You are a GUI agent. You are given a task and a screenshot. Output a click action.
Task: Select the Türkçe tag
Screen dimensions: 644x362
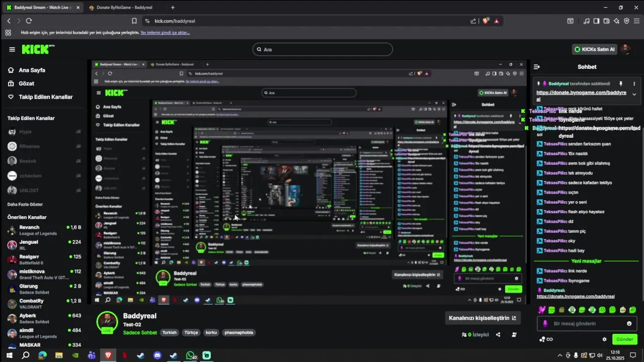[x=191, y=333]
